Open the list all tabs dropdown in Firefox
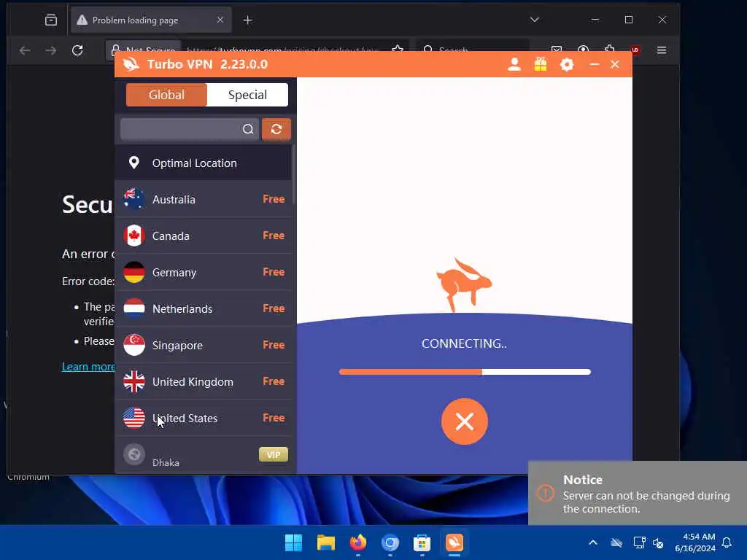Screen dimensions: 747x560 [535, 20]
